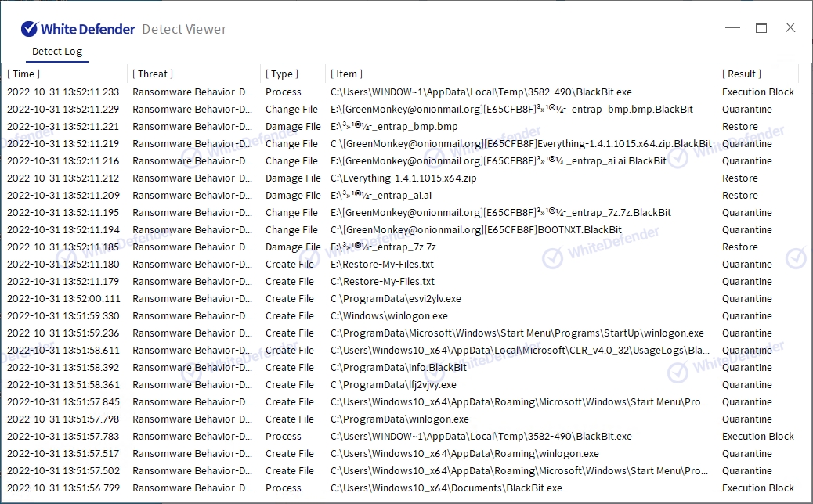Select timestamp 2022-10-31 13:52:11.209
Viewport: 813px width, 504px height.
[63, 196]
